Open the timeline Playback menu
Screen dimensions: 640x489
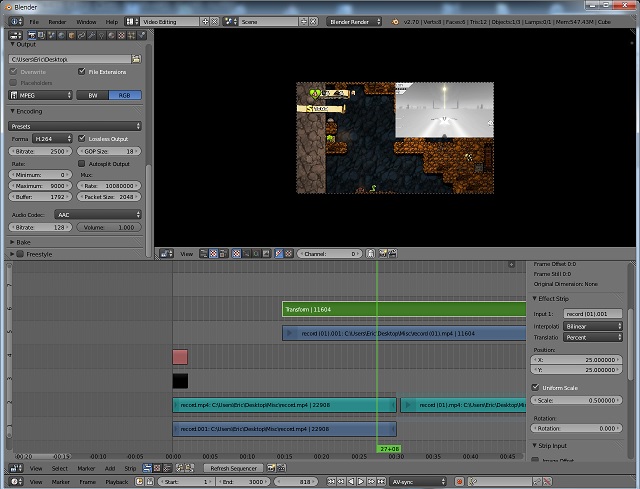(117, 482)
